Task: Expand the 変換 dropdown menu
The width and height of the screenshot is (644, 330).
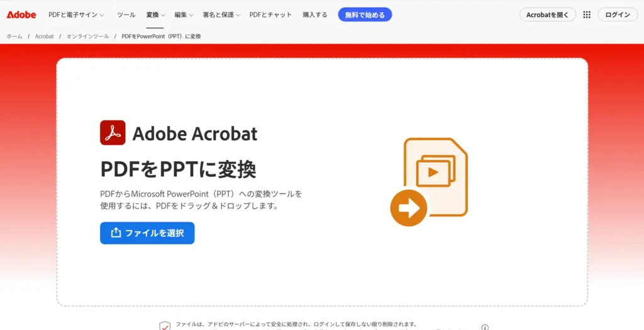Action: [155, 15]
